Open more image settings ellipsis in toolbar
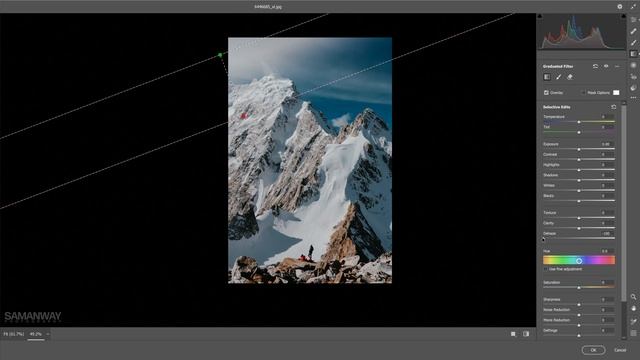This screenshot has height=360, width=640. pos(633,98)
